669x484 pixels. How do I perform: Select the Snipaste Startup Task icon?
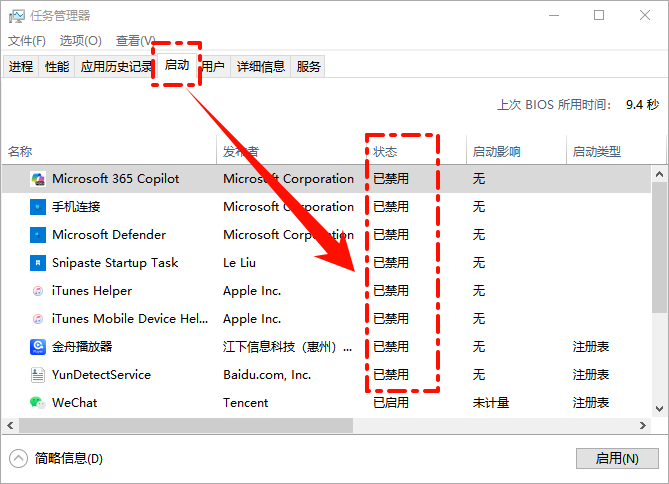(x=37, y=263)
